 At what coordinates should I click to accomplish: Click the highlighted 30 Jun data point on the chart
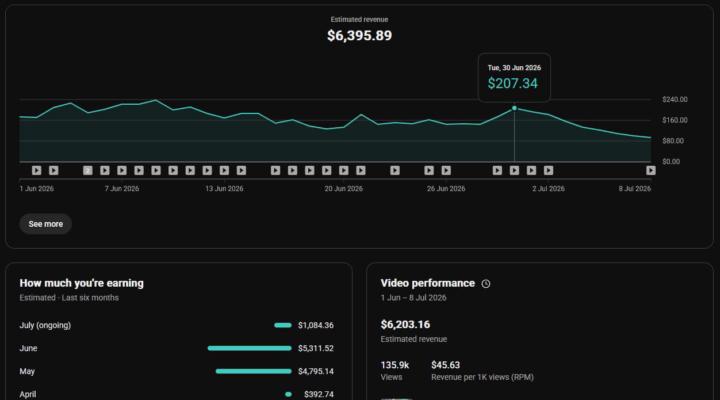click(x=514, y=108)
